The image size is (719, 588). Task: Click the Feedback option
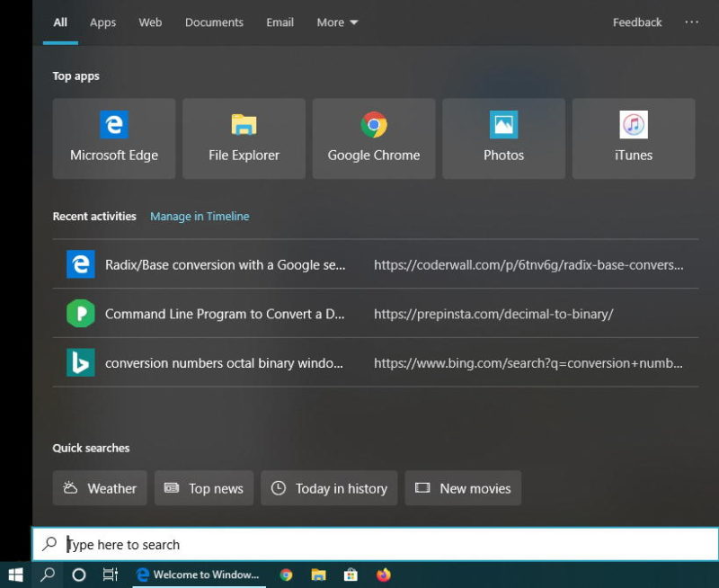pos(636,22)
